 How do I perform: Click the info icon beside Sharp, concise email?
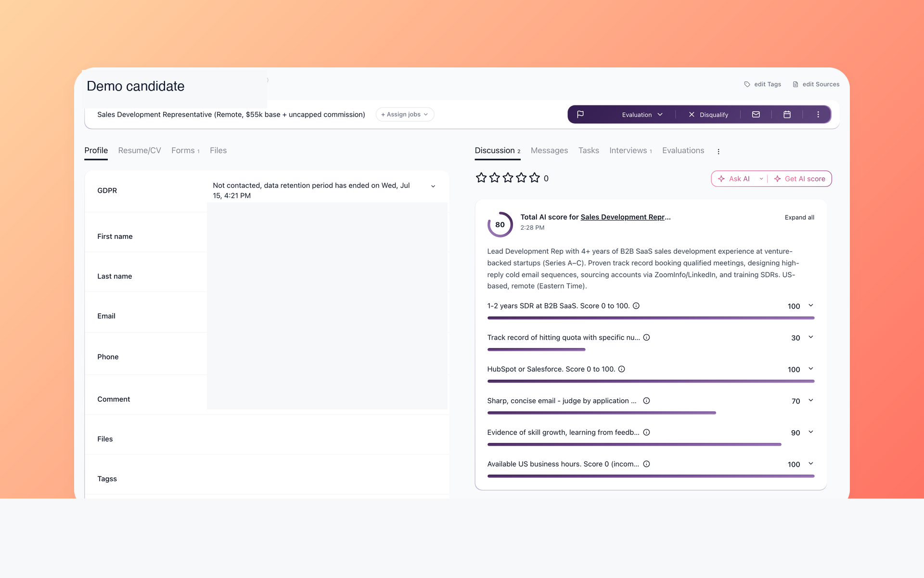(x=647, y=401)
